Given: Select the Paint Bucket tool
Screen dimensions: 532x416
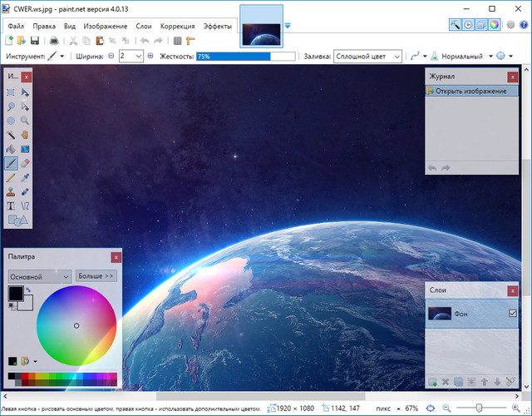Looking at the screenshot, I should (x=12, y=148).
